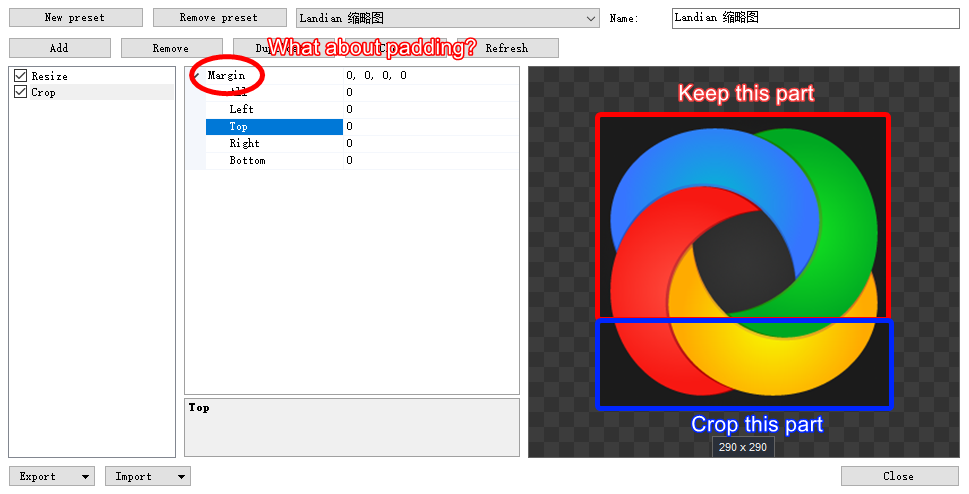The image size is (969, 494).
Task: Edit the Bottom margin value field
Action: pyautogui.click(x=431, y=161)
